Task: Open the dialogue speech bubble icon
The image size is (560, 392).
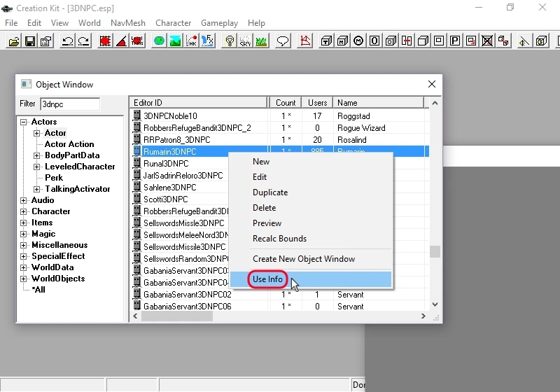Action: [283, 41]
